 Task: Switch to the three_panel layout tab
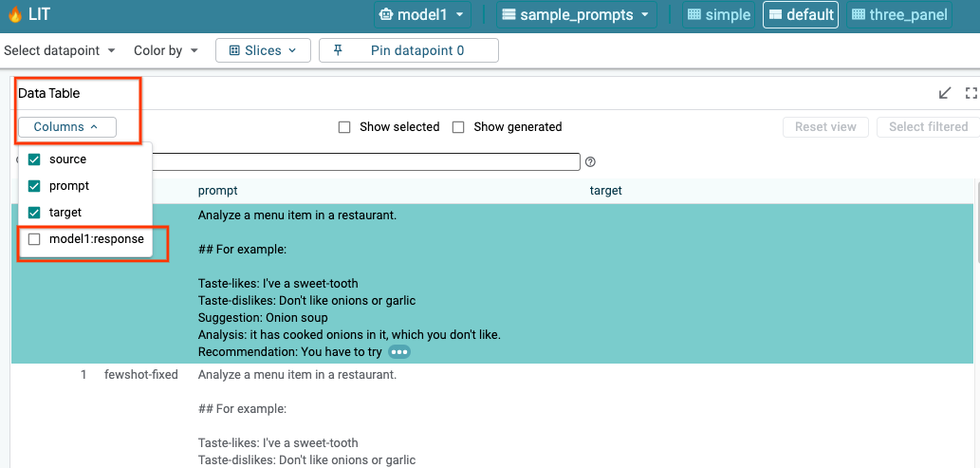click(x=898, y=14)
